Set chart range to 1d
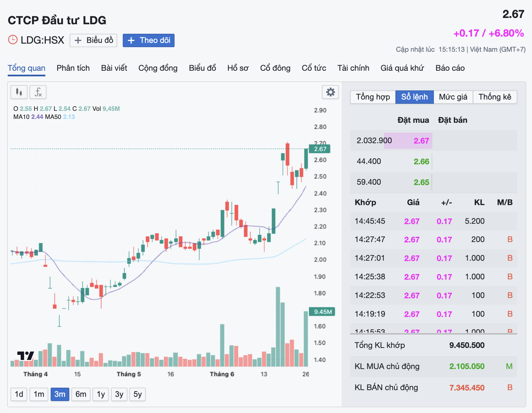Viewport: 532px width, 413px height. coord(19,394)
